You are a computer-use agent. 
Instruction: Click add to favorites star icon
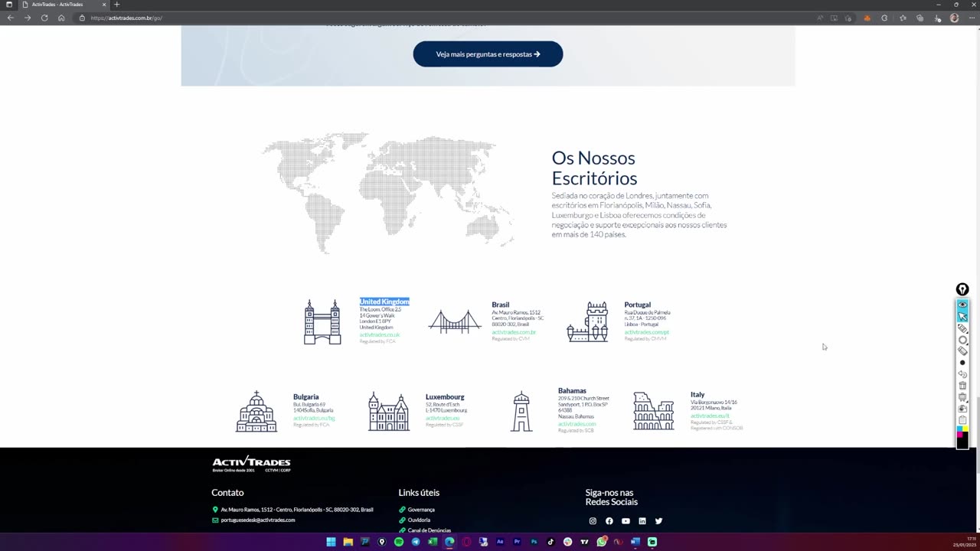click(848, 18)
